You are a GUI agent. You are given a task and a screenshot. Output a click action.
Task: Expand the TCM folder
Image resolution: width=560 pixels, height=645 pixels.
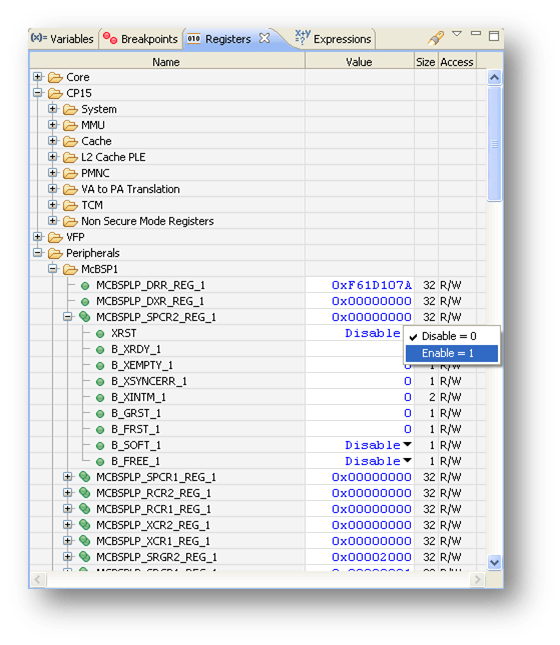tap(53, 205)
